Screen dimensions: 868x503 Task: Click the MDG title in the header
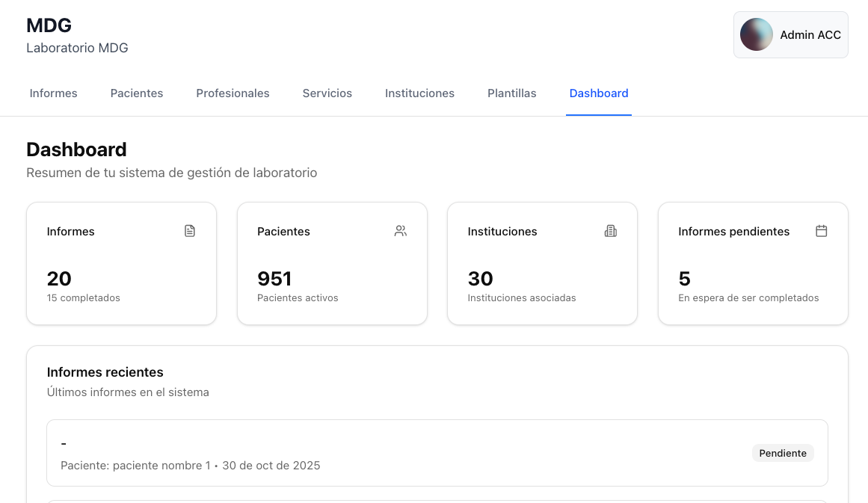coord(49,25)
